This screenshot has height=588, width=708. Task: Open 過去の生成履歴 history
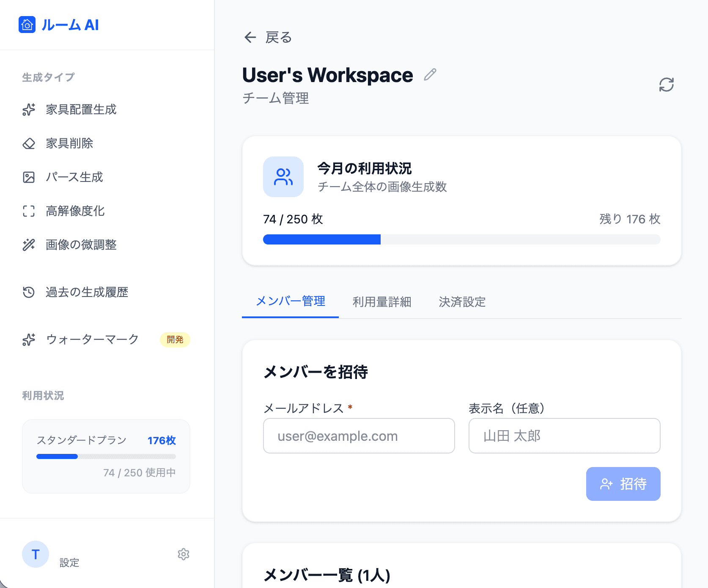coord(87,292)
